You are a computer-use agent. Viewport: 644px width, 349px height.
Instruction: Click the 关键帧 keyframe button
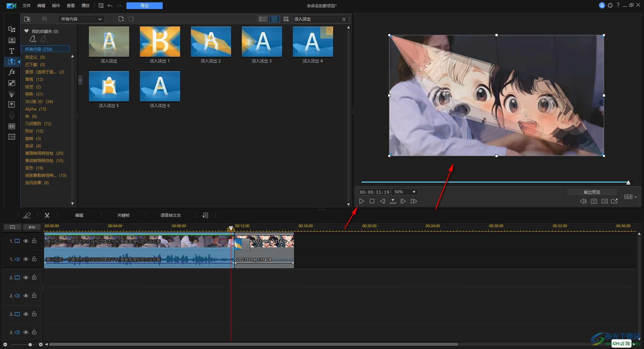point(123,215)
